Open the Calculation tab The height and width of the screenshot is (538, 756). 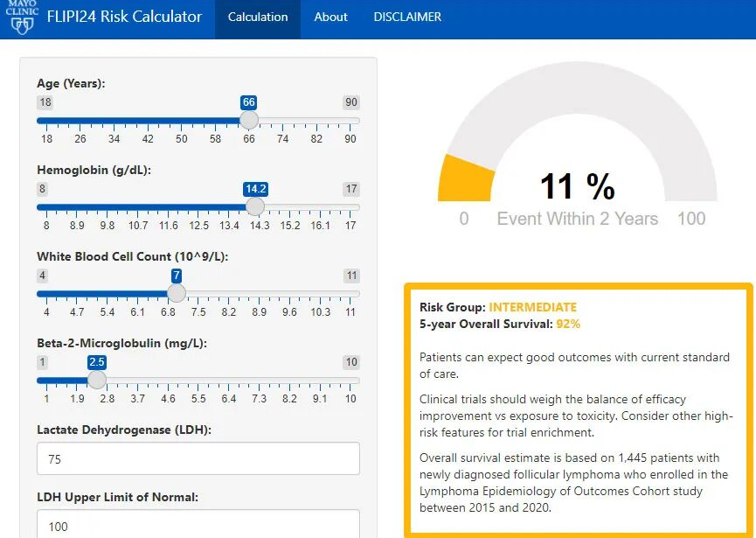[257, 17]
